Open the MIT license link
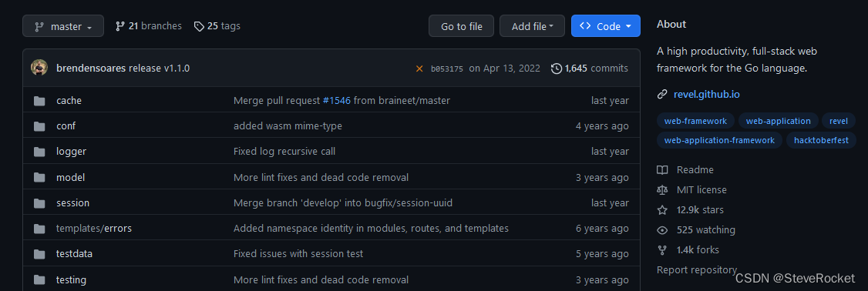Screen dimensions: 868x291 pos(701,189)
